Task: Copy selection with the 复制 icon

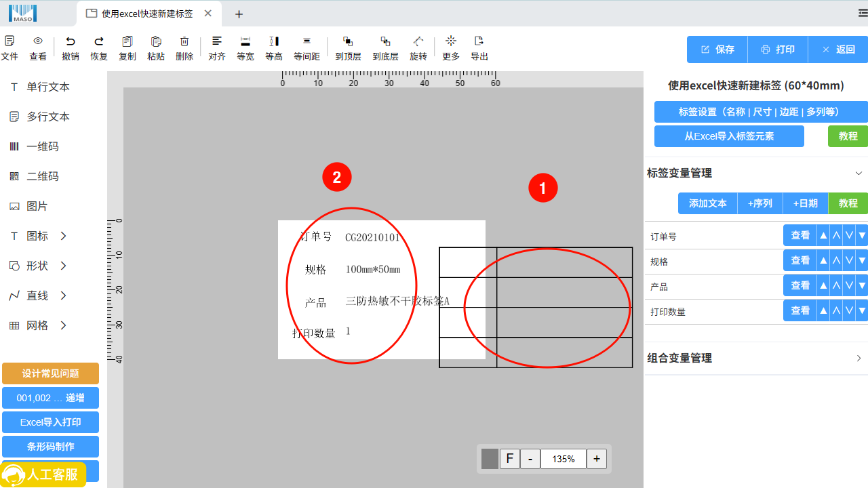Action: click(x=127, y=49)
